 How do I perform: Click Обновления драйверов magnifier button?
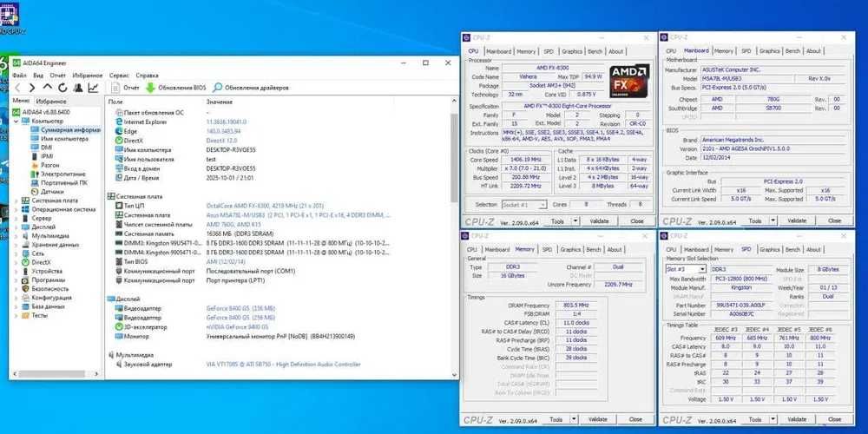[251, 88]
